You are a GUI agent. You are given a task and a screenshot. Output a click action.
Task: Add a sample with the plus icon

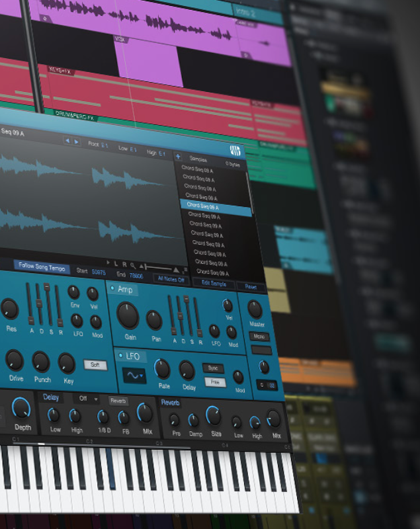(x=178, y=157)
